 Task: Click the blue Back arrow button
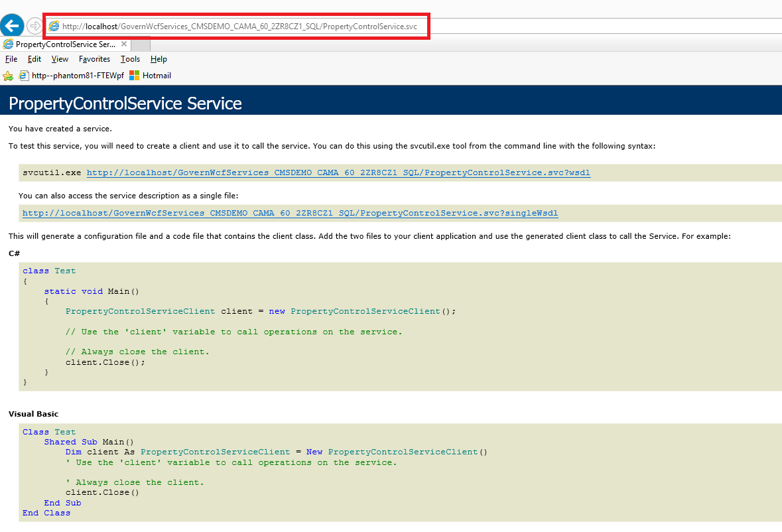click(x=11, y=26)
